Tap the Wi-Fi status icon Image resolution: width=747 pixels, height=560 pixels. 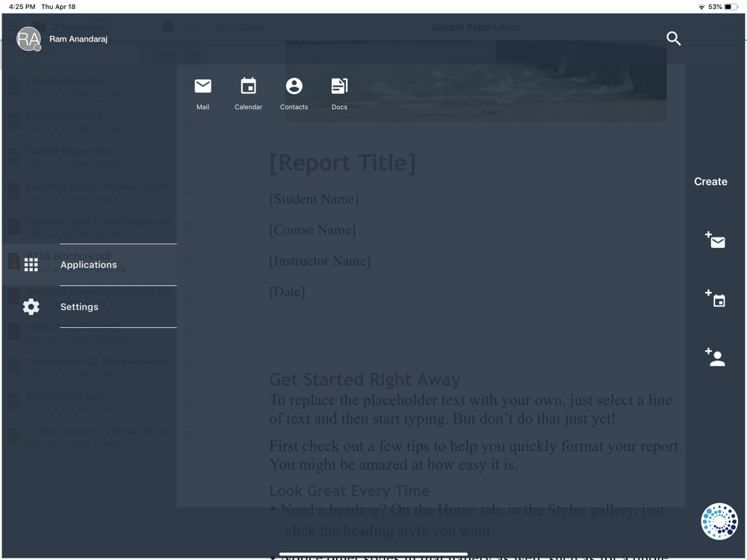701,7
